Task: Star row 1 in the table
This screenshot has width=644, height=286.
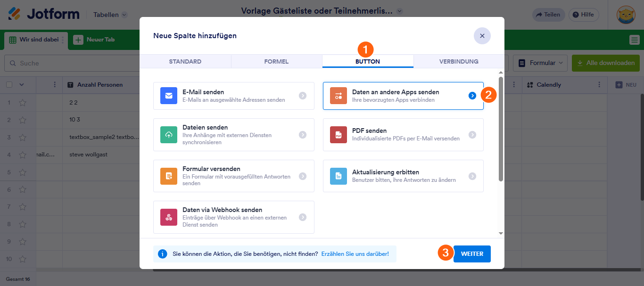Action: point(23,102)
